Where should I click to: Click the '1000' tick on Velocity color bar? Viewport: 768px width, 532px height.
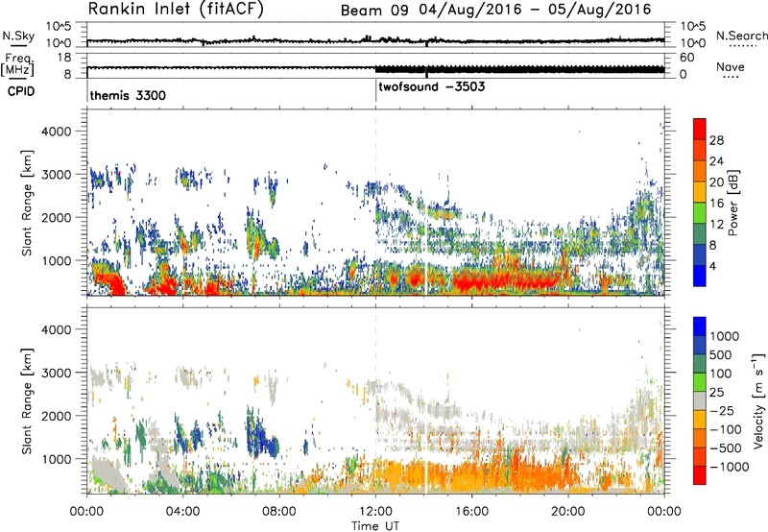[724, 336]
